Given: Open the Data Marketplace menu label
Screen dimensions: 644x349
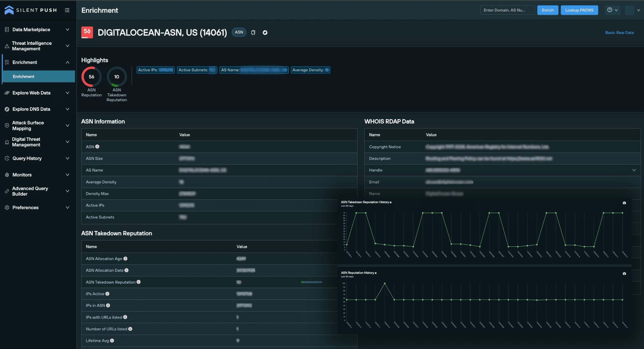Looking at the screenshot, I should (31, 30).
